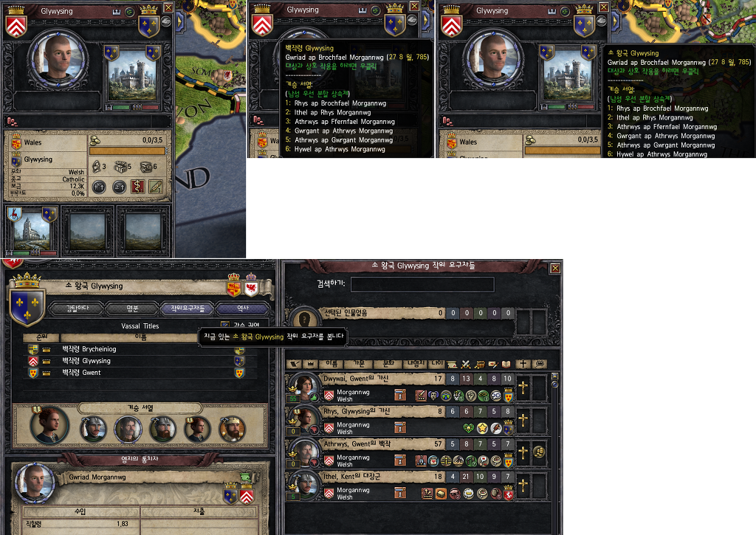Open the Wales kingdom shield
The image size is (756, 535).
click(x=16, y=142)
